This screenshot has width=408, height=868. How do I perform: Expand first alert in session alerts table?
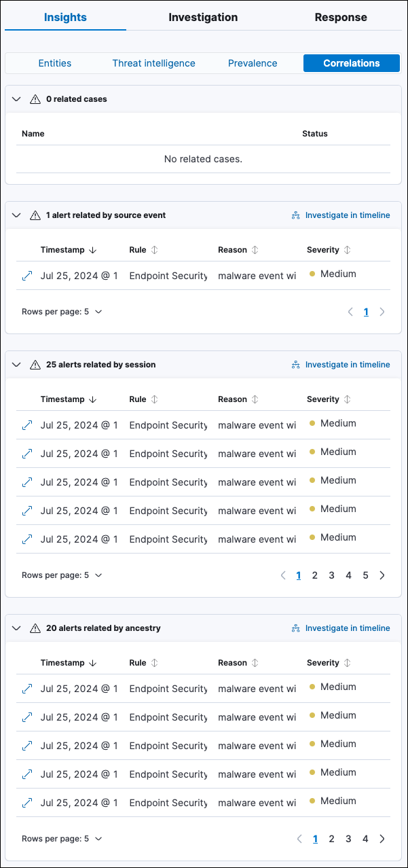(27, 425)
